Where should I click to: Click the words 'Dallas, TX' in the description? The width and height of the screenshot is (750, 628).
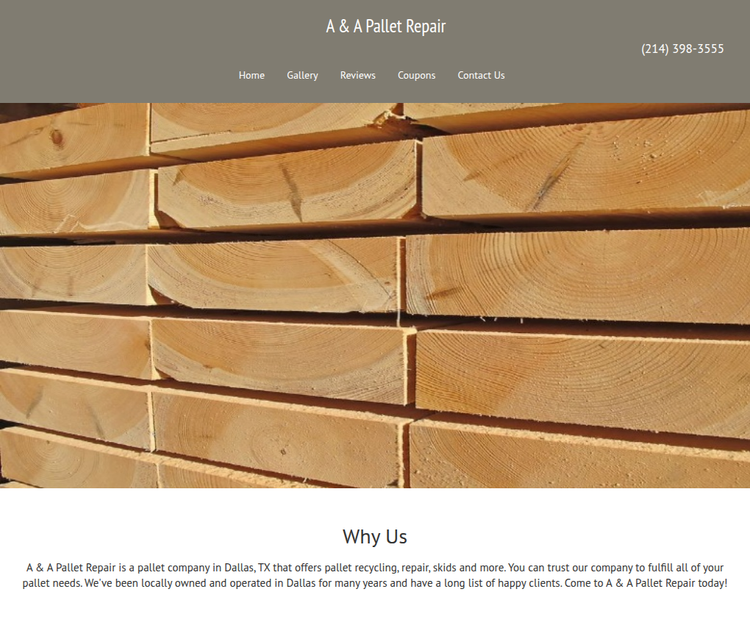point(247,568)
